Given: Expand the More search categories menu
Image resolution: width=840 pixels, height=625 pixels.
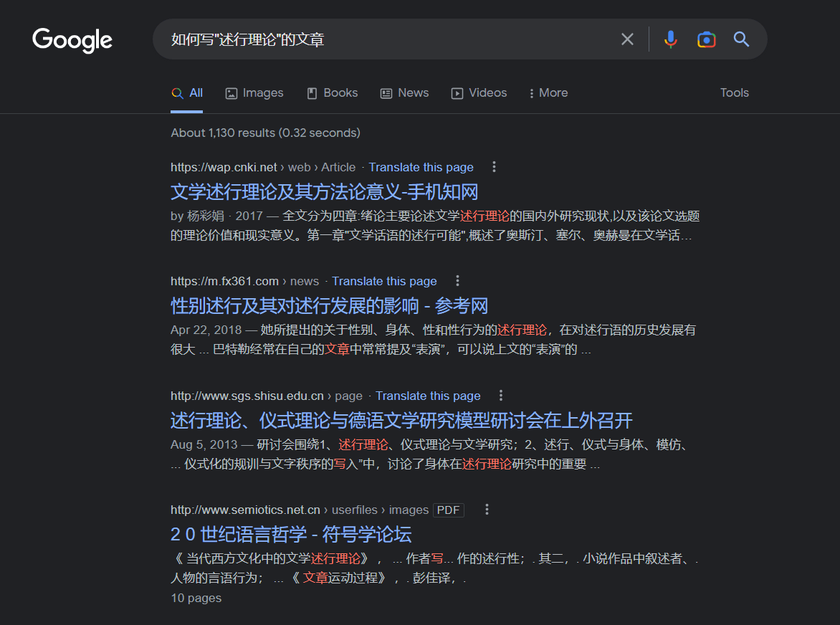Looking at the screenshot, I should point(548,93).
